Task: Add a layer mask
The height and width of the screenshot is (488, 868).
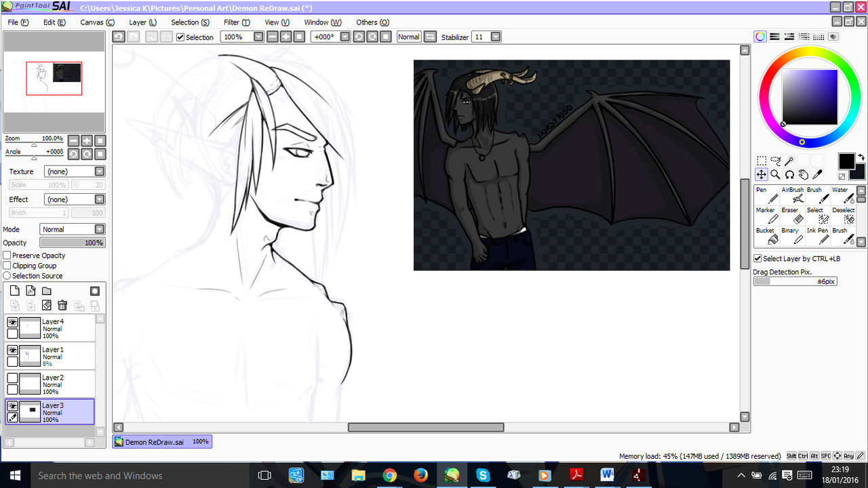Action: coord(95,291)
